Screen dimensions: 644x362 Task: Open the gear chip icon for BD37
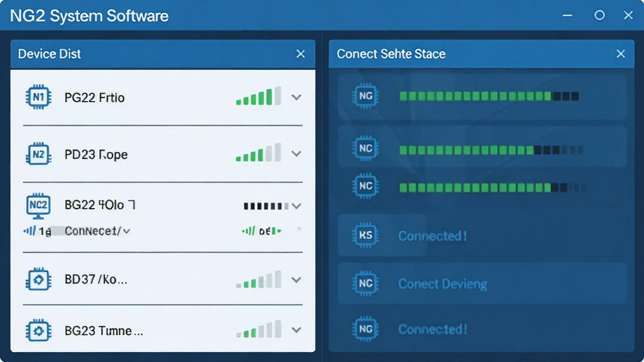(x=38, y=280)
